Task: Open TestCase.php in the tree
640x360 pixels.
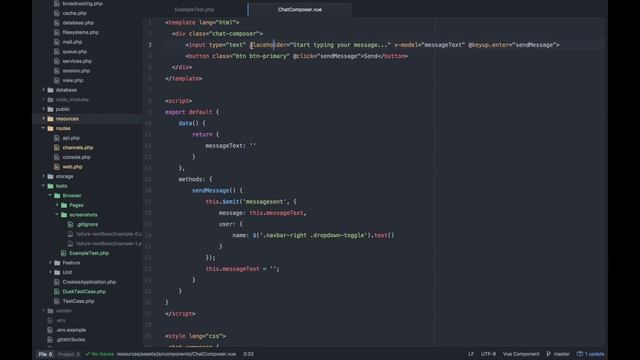Action: point(78,301)
